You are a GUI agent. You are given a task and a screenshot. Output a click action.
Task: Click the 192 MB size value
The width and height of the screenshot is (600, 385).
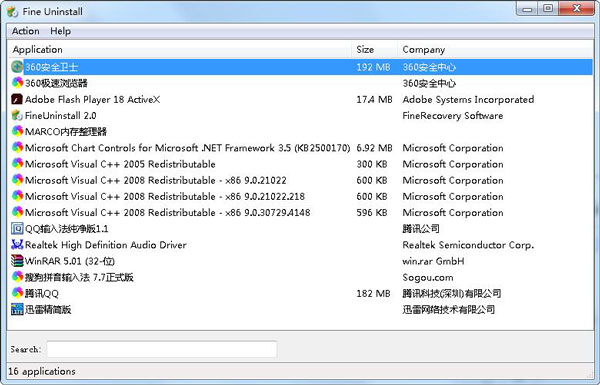pos(373,67)
